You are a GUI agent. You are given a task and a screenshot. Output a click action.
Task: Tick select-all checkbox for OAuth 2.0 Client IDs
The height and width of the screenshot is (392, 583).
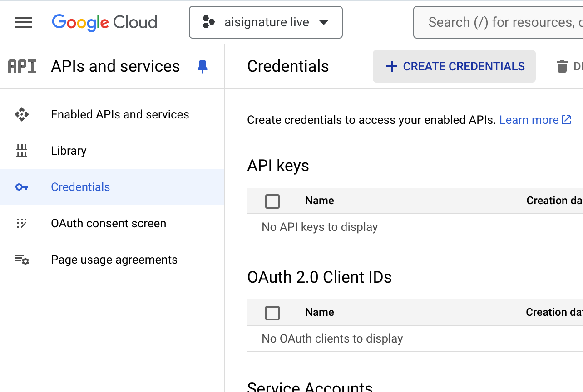coord(272,313)
